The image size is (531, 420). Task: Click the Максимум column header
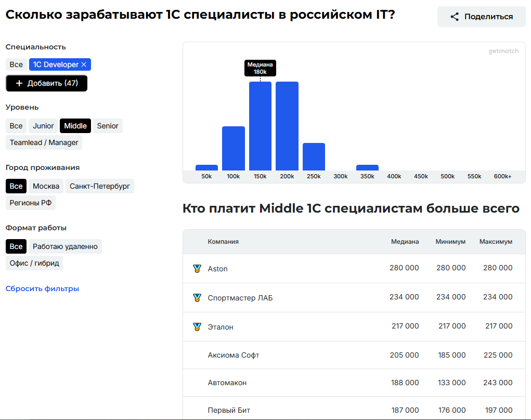click(x=496, y=242)
